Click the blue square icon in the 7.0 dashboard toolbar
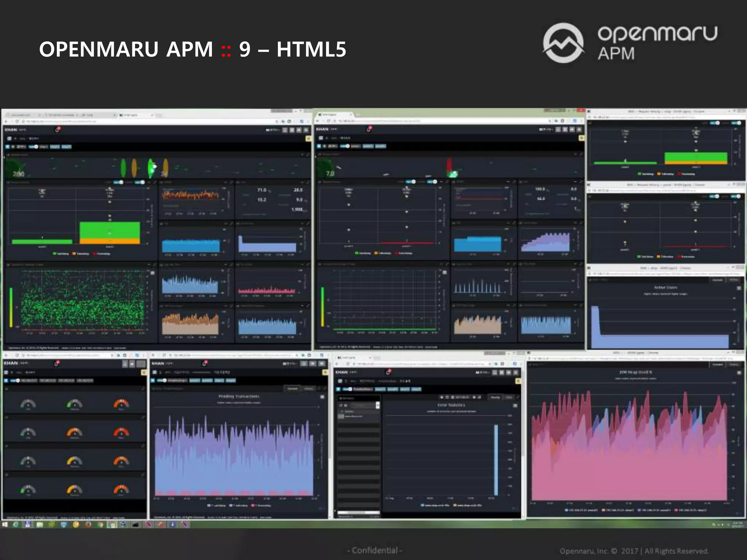 click(319, 146)
